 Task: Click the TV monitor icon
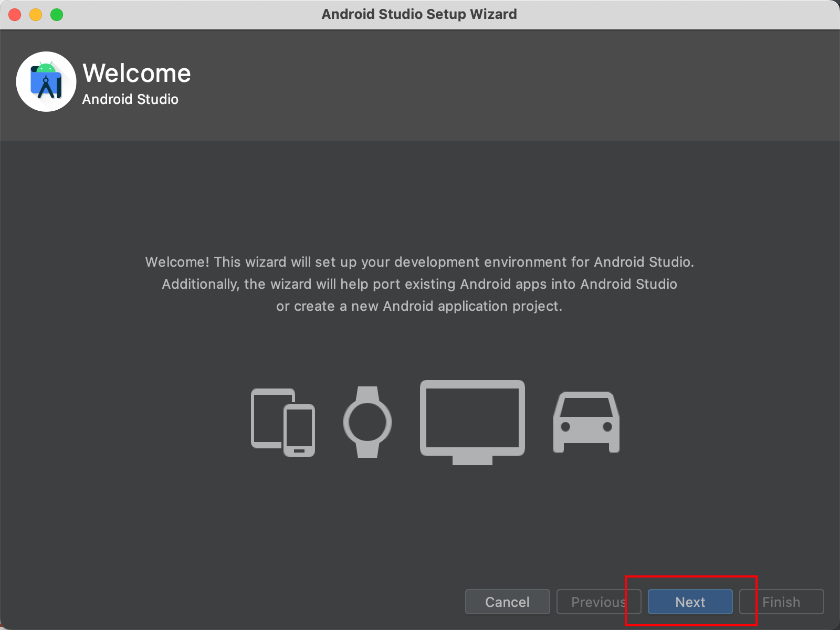click(472, 423)
